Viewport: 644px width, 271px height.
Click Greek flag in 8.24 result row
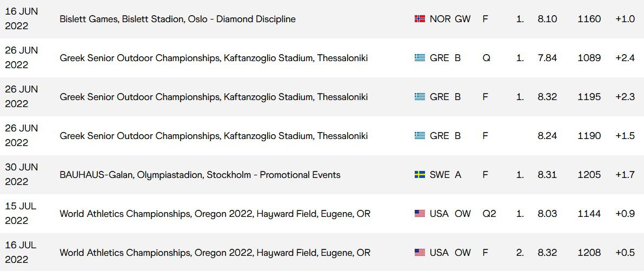pyautogui.click(x=420, y=136)
